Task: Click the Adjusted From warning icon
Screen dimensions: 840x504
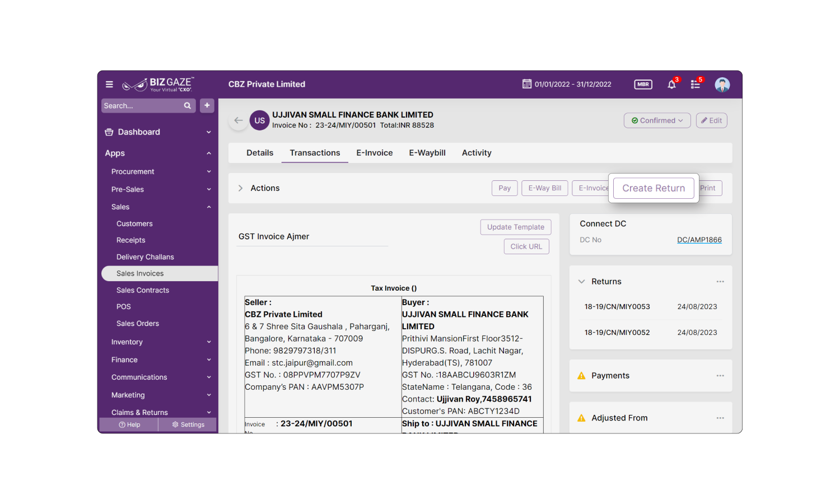Action: click(x=581, y=418)
